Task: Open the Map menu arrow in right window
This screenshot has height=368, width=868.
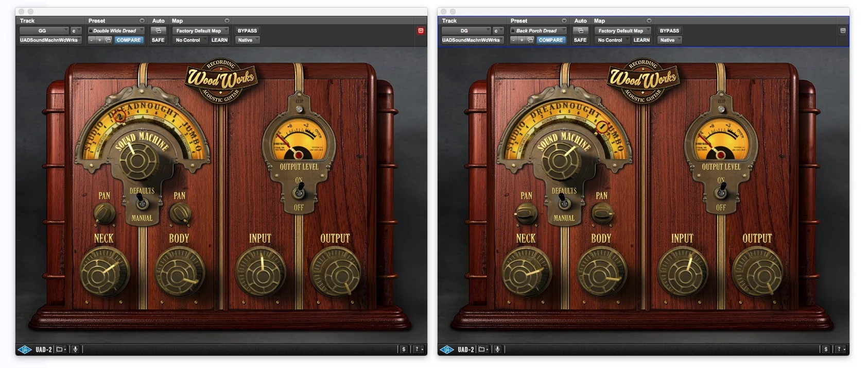Action: 649,21
